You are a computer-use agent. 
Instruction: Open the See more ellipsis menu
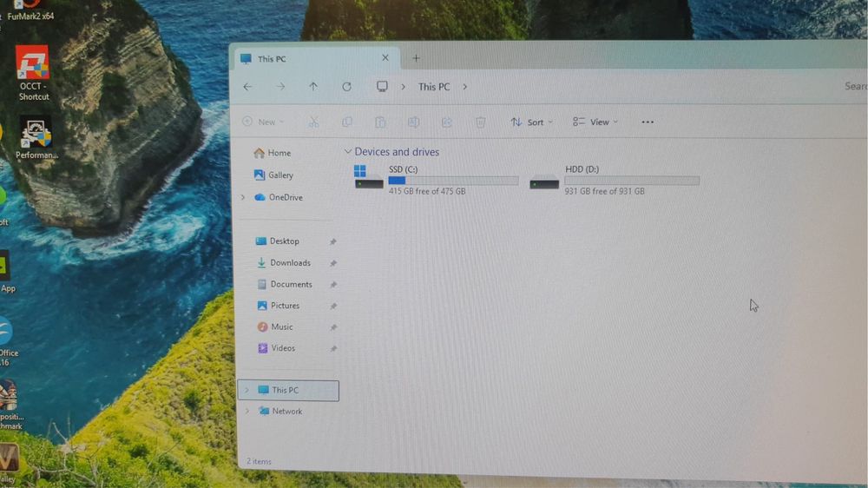point(648,122)
